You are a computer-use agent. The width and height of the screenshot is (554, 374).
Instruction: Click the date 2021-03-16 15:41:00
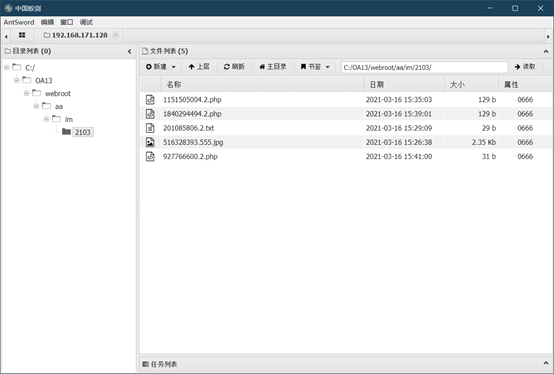point(399,156)
